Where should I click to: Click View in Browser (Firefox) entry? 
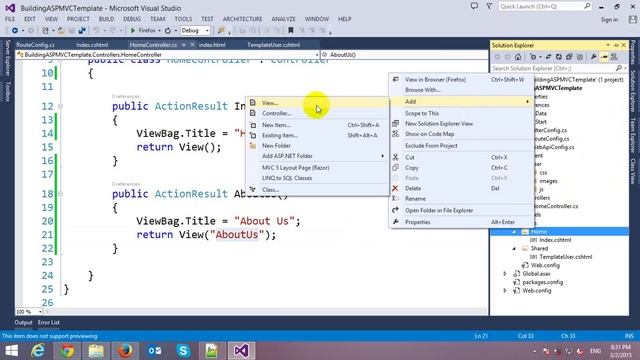461,80
